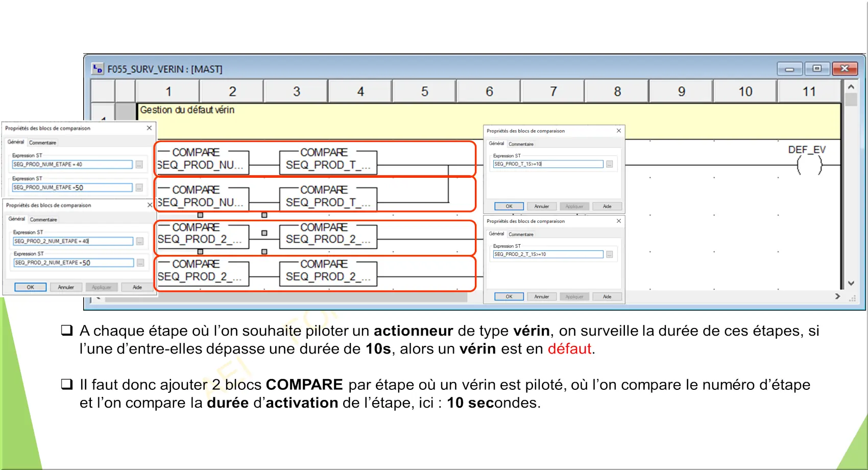Focus the SEQ_PROD_2_T_1S>=10 expression field
Screen dimensions: 868x470
[x=548, y=254]
